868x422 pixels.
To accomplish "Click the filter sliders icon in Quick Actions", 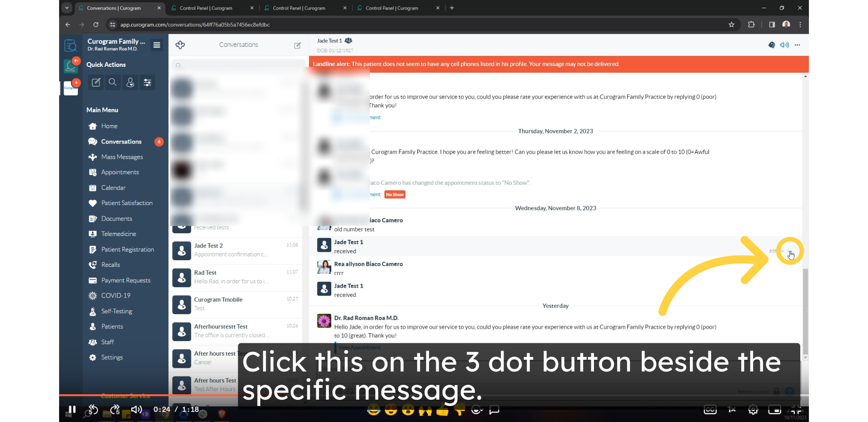I will pyautogui.click(x=147, y=82).
